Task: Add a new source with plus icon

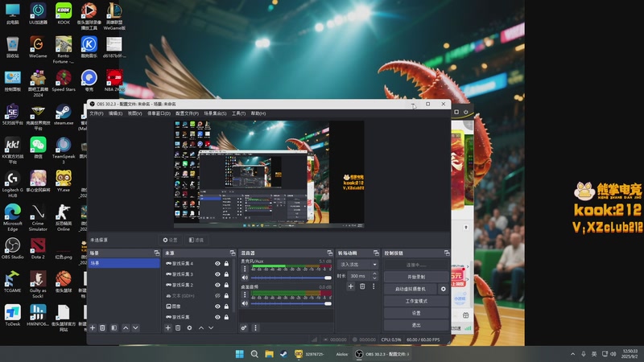Action: click(x=167, y=328)
